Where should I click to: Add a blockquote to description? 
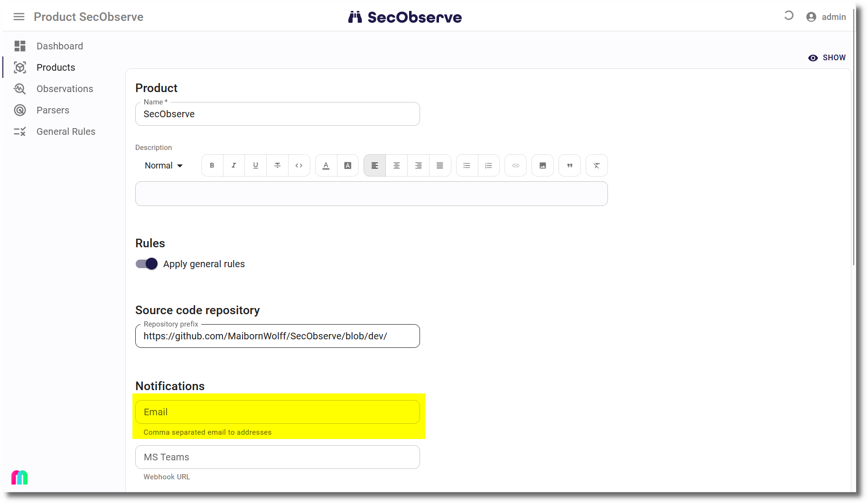pyautogui.click(x=569, y=166)
